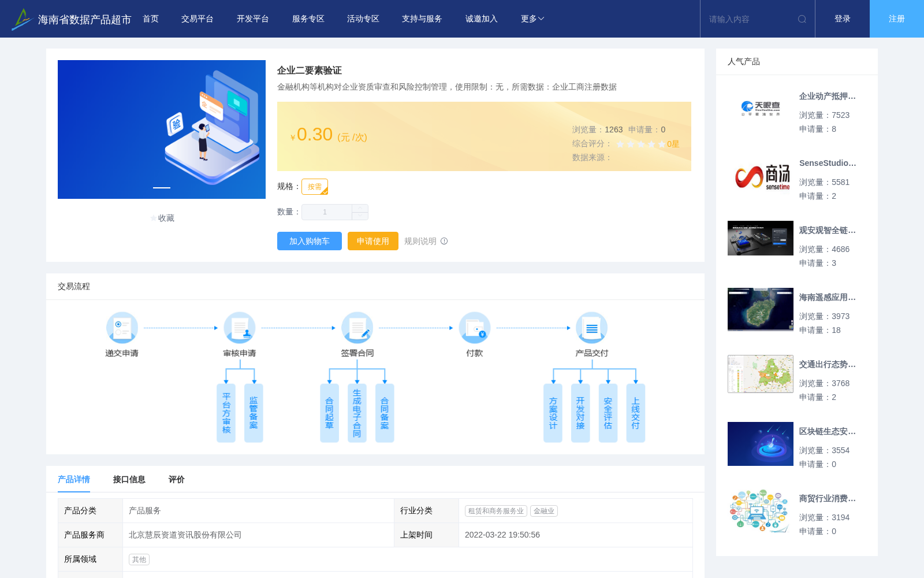Click the 生成电子合同 sub-step box
This screenshot has width=924, height=578.
pos(357,413)
